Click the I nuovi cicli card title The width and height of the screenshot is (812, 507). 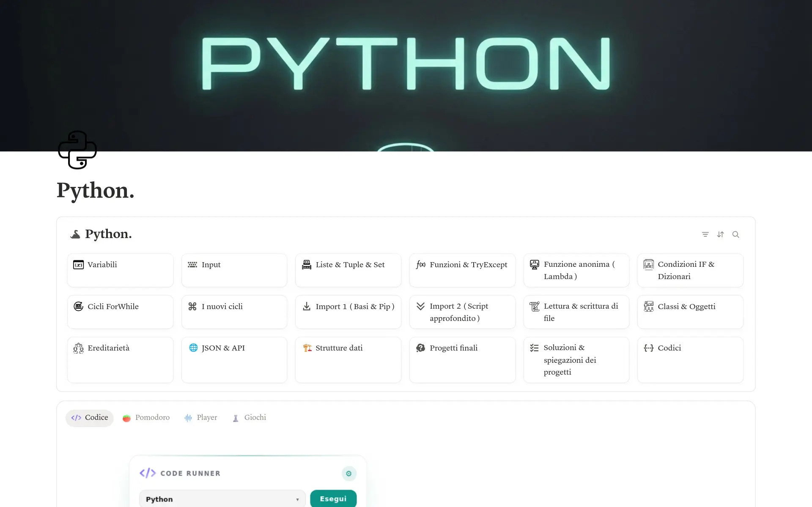tap(222, 307)
